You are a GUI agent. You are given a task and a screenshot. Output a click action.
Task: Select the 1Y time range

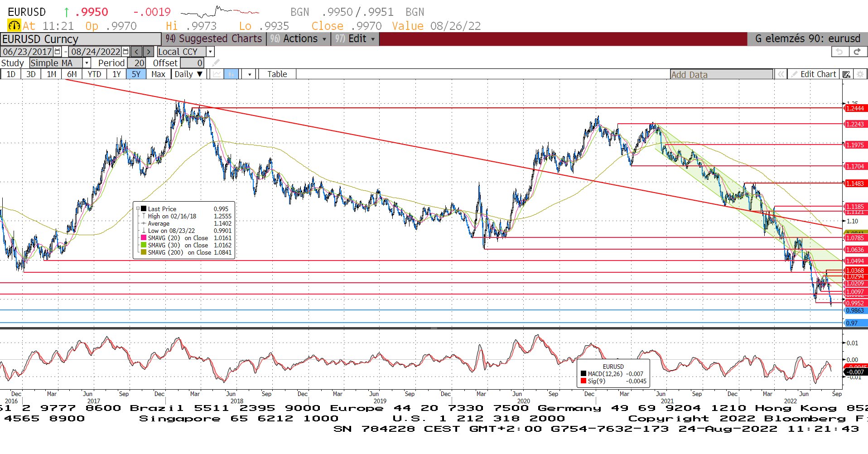pyautogui.click(x=116, y=74)
